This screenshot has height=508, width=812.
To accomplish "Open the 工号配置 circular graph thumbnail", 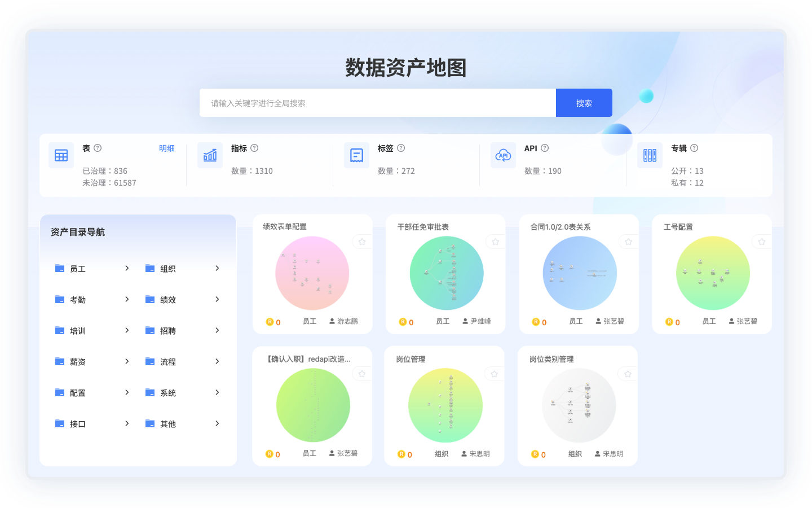I will click(x=713, y=273).
